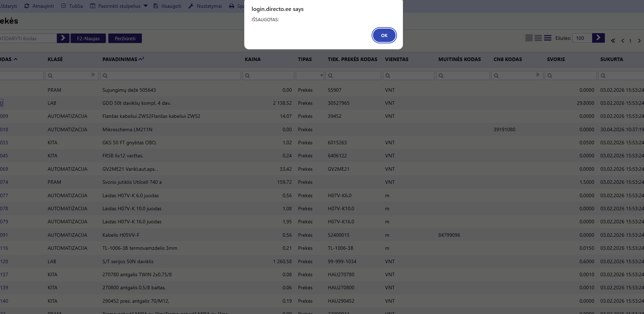644x314 pixels.
Task: Focus the SUKURTA filter field
Action: [621, 76]
